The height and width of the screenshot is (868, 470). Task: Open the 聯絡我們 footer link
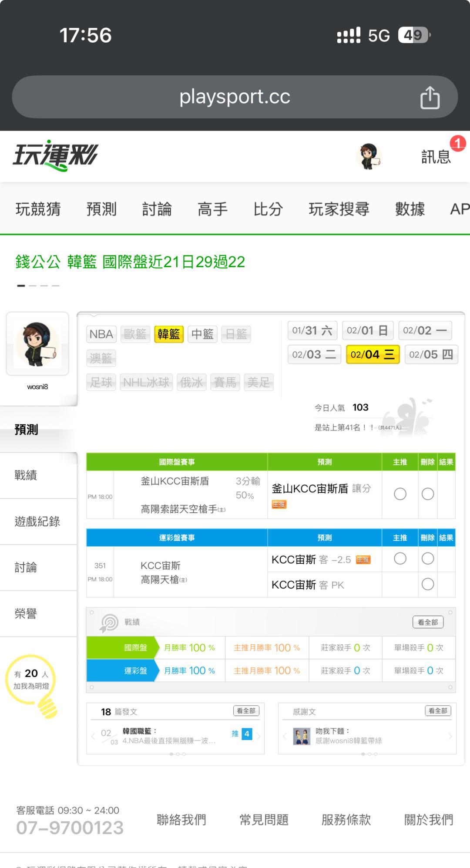click(x=181, y=820)
